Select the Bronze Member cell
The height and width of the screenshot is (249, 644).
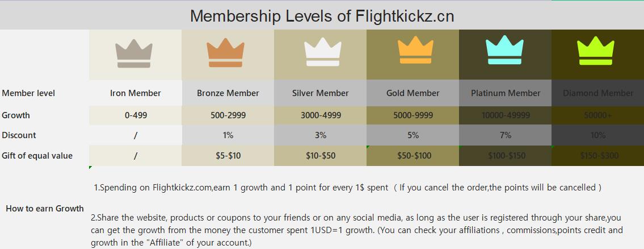click(x=228, y=93)
